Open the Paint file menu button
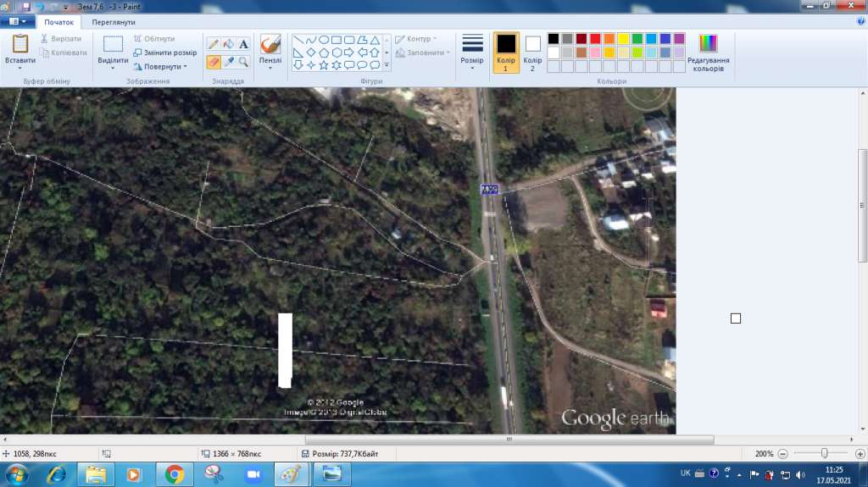Screen dimensions: 868x487 click(x=17, y=22)
